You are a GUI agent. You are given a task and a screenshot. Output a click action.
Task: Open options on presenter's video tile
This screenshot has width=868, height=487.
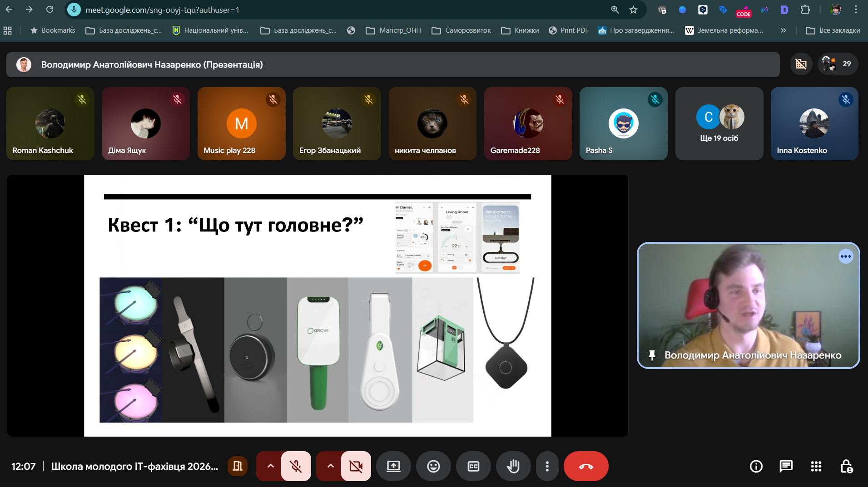pyautogui.click(x=845, y=256)
